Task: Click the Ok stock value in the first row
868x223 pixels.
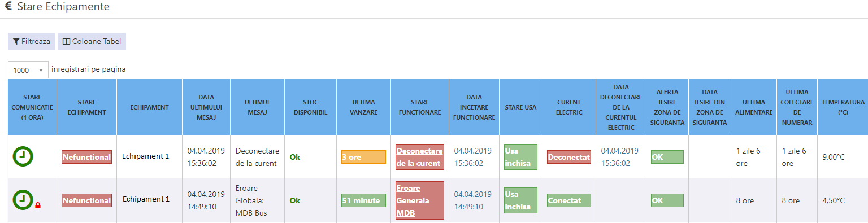Action: [295, 157]
